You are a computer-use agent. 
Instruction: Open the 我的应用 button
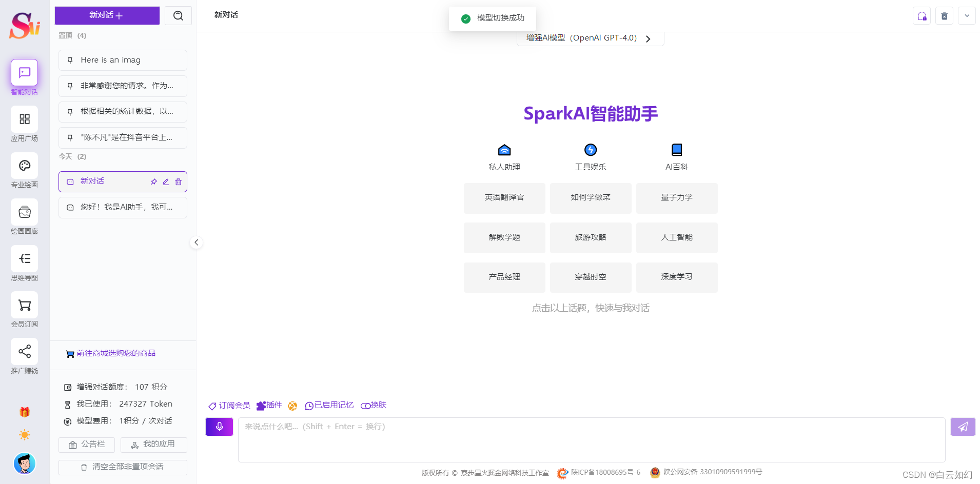click(x=153, y=445)
